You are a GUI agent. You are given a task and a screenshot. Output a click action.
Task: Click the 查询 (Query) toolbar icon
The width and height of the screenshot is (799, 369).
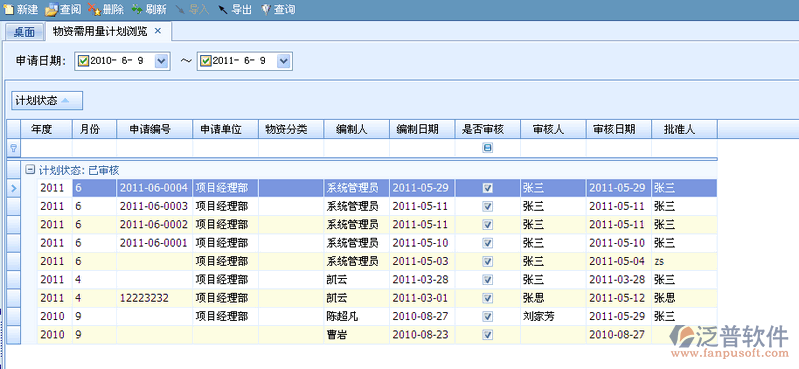tap(265, 9)
